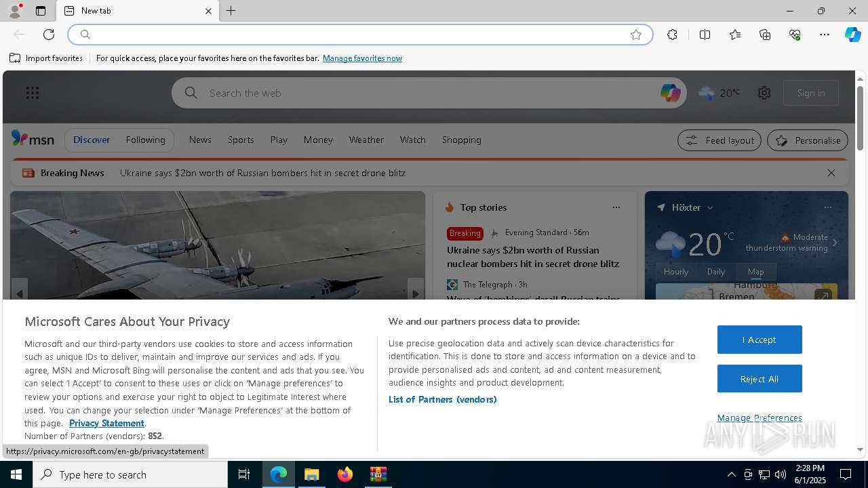Image resolution: width=868 pixels, height=488 pixels.
Task: Open the Play section
Action: pyautogui.click(x=279, y=140)
